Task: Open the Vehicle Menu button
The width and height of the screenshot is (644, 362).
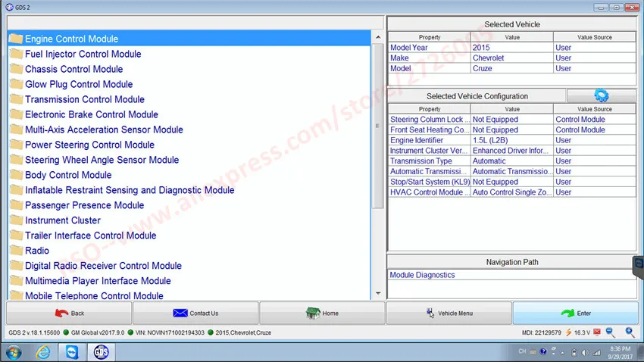Action: (449, 314)
